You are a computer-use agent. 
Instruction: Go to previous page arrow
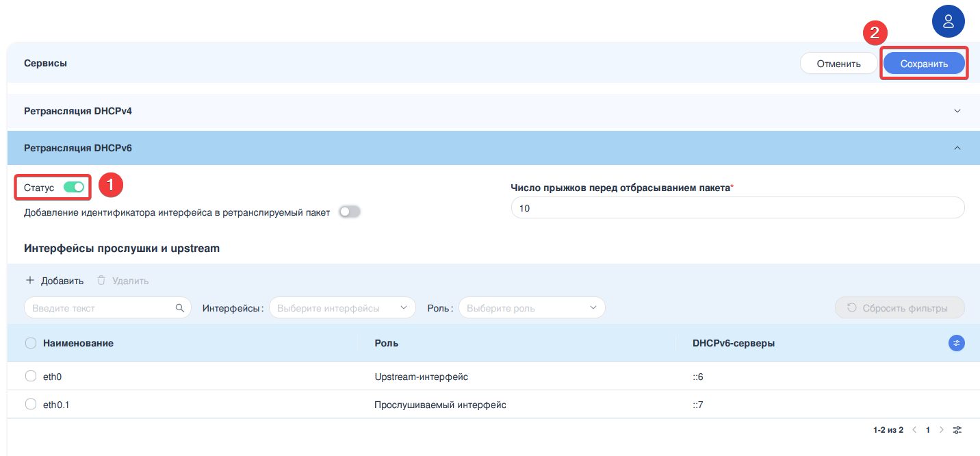point(914,430)
